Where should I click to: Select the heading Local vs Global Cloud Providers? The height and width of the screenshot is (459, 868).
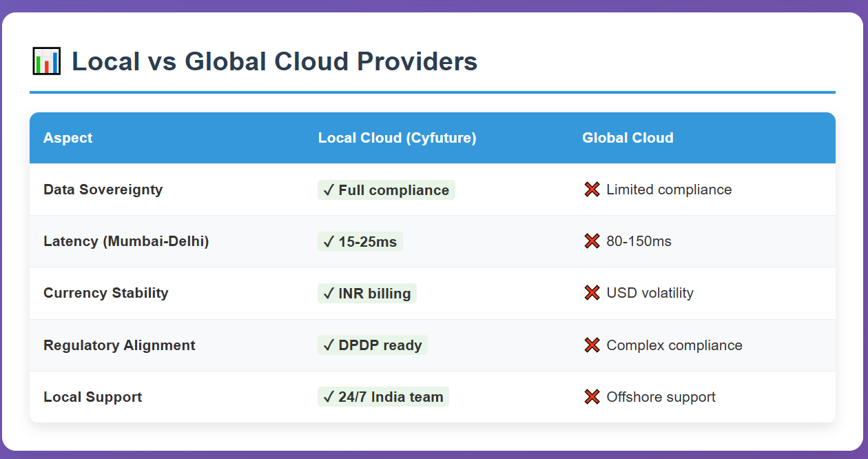[275, 61]
